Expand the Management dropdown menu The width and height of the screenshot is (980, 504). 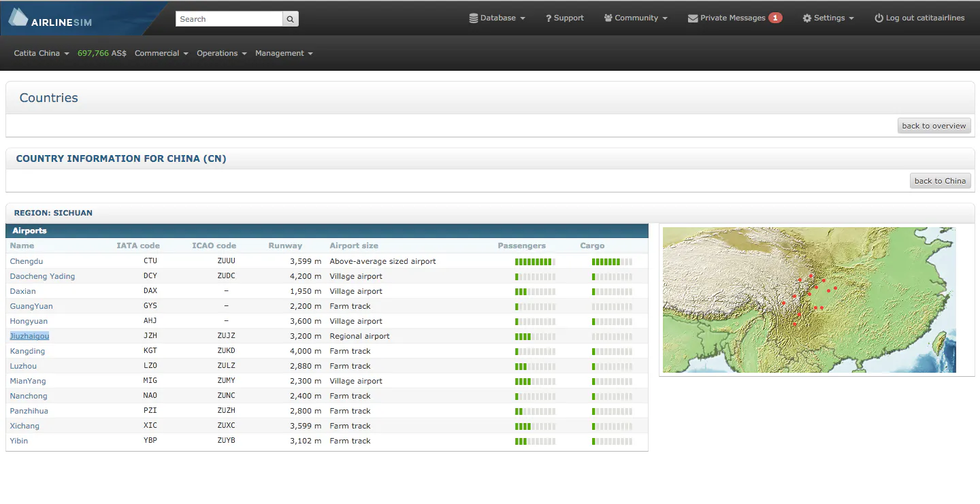(284, 53)
